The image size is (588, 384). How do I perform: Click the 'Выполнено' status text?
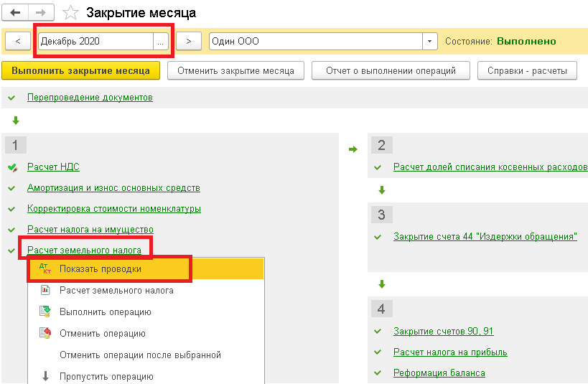[526, 41]
